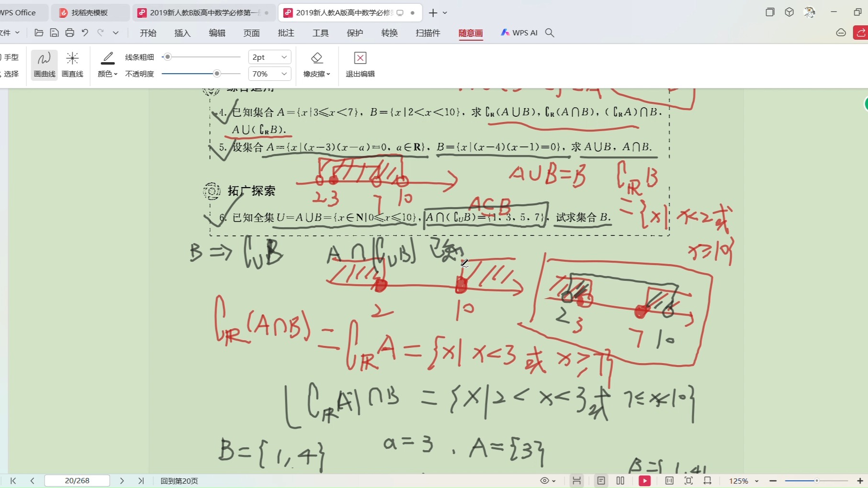
Task: Zoom in with plus button
Action: (860, 481)
